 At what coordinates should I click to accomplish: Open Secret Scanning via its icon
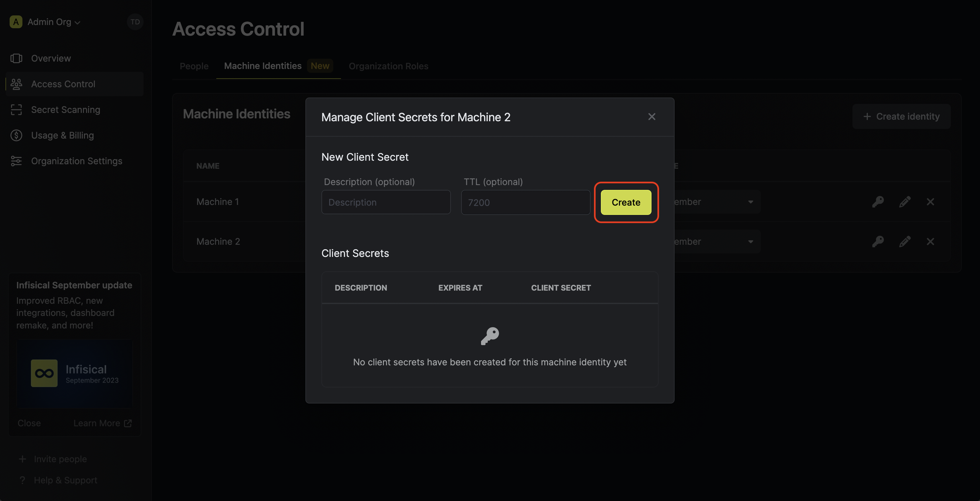click(16, 110)
